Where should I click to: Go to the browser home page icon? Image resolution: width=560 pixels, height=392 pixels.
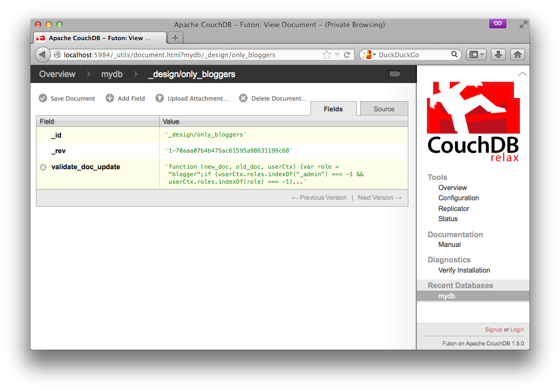(518, 55)
